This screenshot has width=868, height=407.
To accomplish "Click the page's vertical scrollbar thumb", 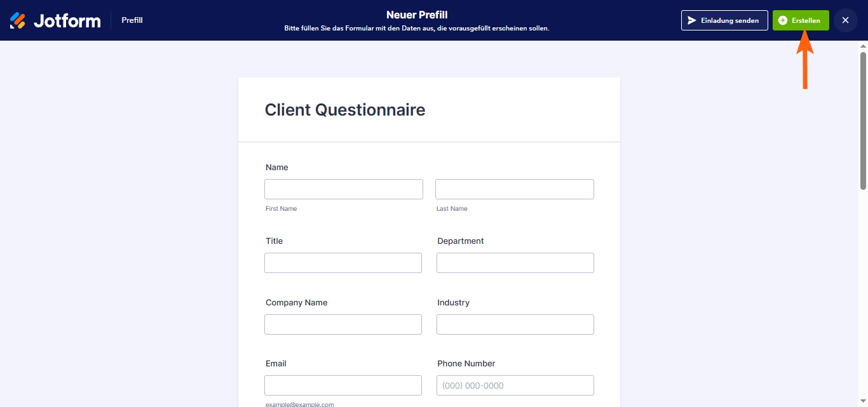I will click(x=863, y=121).
